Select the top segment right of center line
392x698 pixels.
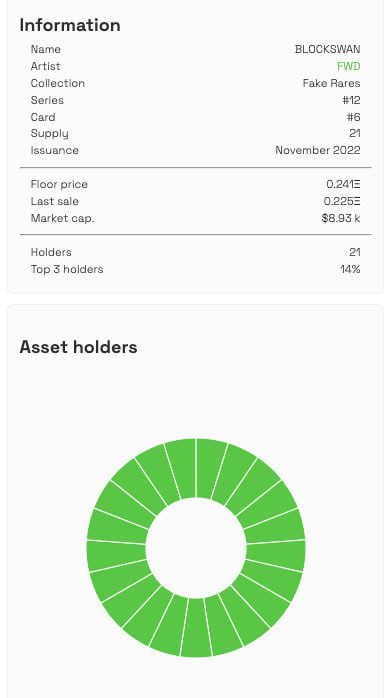click(210, 468)
